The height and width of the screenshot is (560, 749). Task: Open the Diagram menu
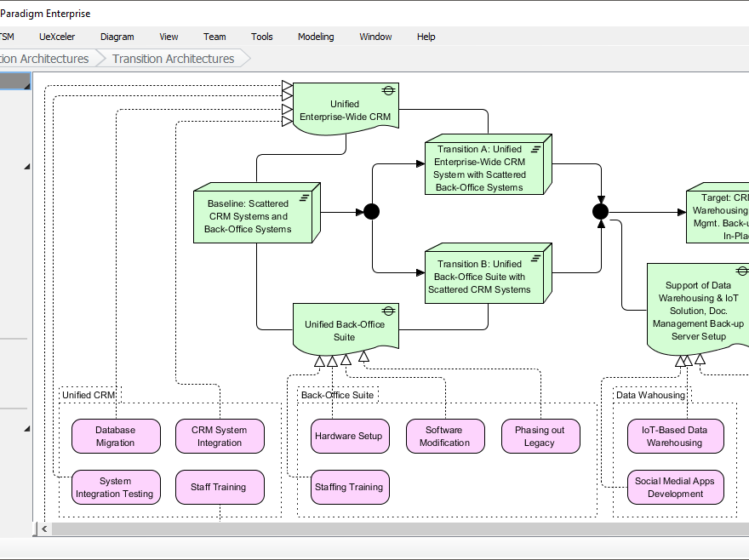point(117,37)
